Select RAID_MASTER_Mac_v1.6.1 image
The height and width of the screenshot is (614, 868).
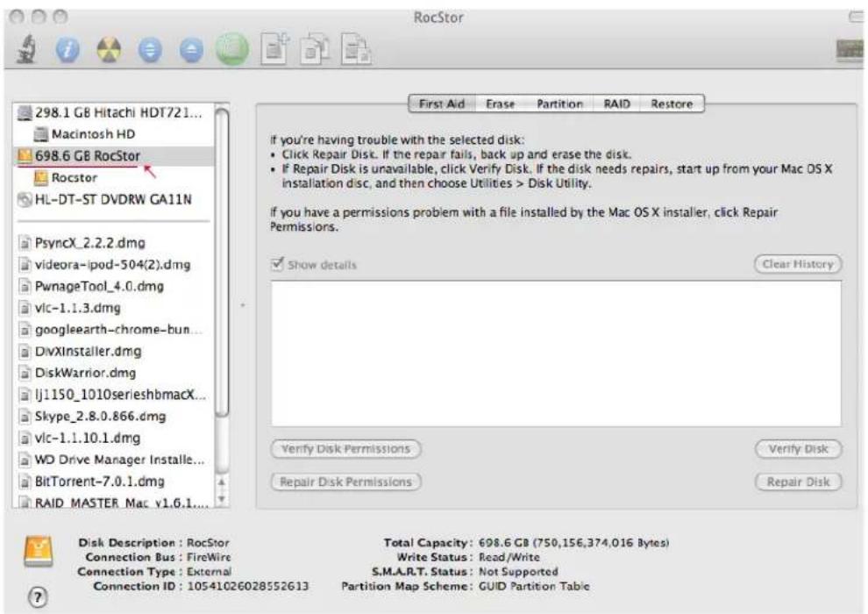coord(113,502)
